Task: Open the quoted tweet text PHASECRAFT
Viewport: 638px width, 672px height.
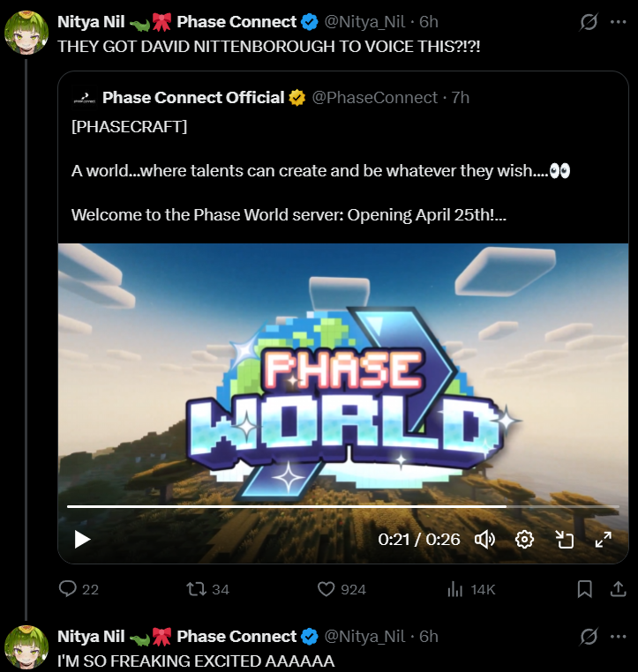Action: coord(129,127)
